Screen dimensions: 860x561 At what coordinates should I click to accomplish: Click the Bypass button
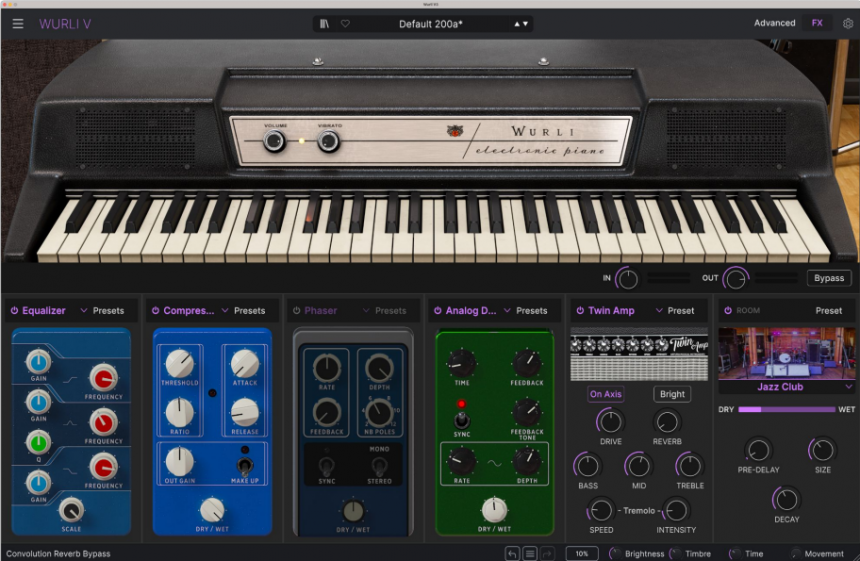tap(829, 278)
